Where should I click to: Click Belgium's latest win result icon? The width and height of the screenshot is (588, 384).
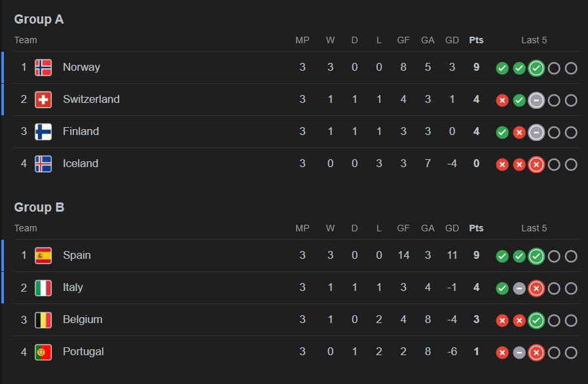click(536, 320)
